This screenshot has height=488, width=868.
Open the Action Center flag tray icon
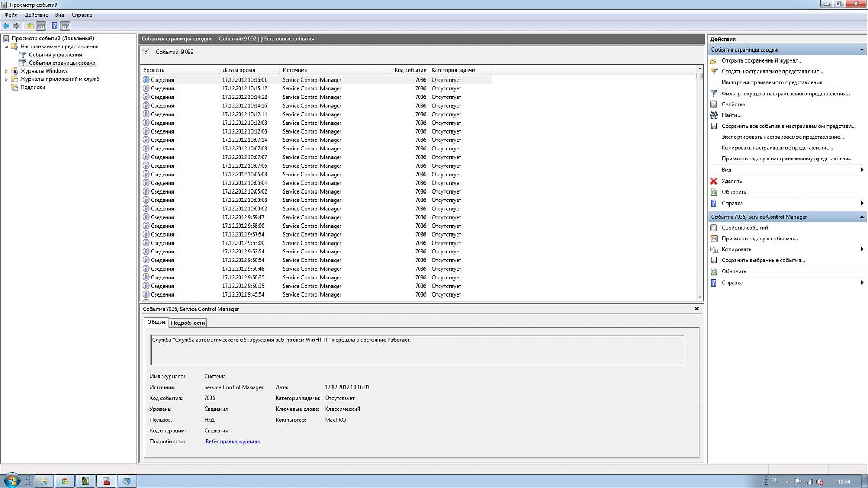coord(798,481)
